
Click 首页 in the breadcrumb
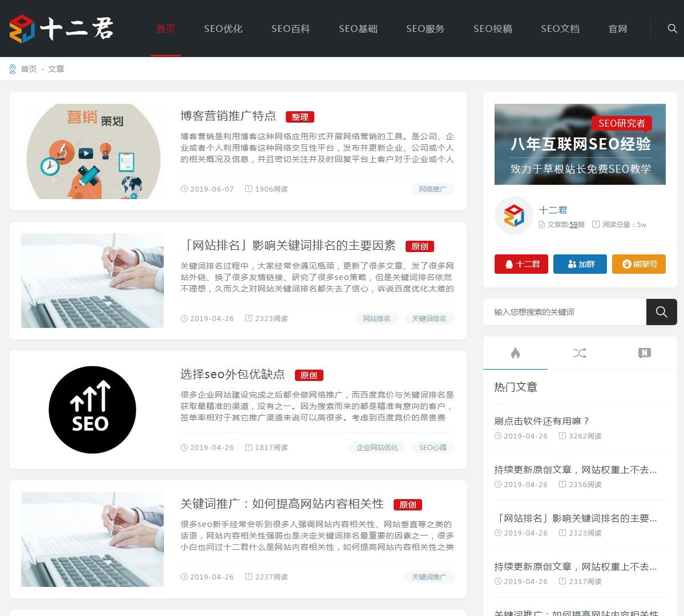[x=29, y=69]
